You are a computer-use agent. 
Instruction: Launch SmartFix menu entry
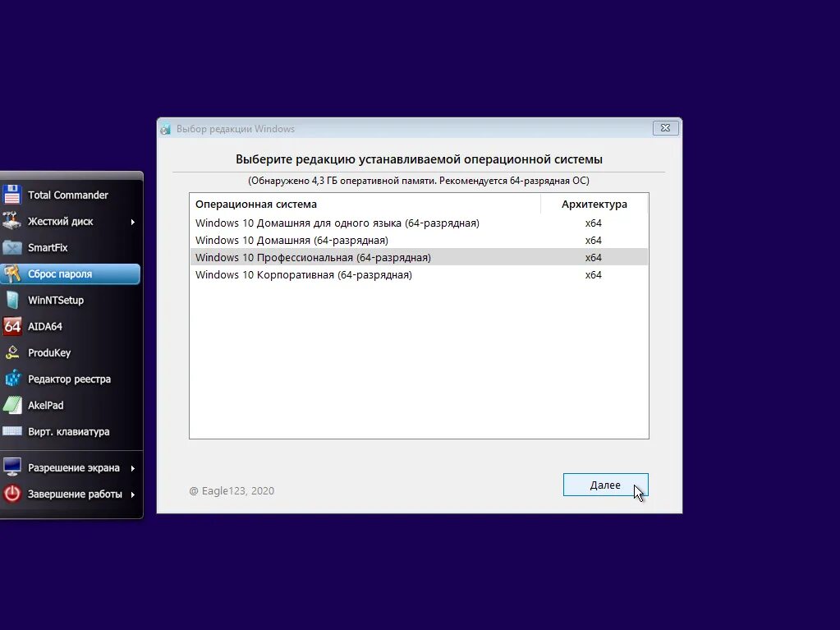point(71,247)
